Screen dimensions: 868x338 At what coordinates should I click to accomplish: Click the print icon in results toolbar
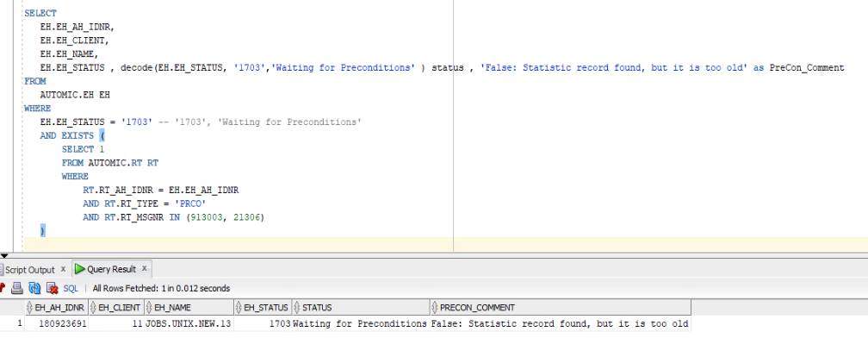17,288
